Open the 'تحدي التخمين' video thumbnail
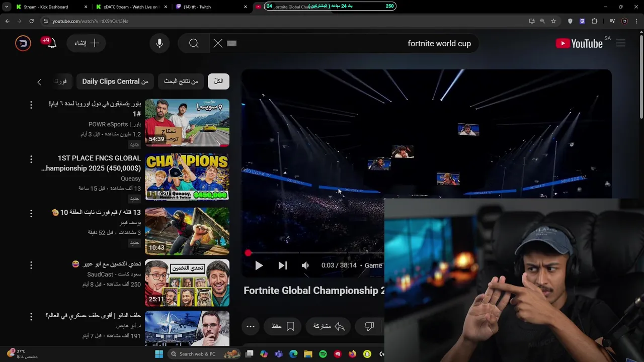 click(x=187, y=283)
